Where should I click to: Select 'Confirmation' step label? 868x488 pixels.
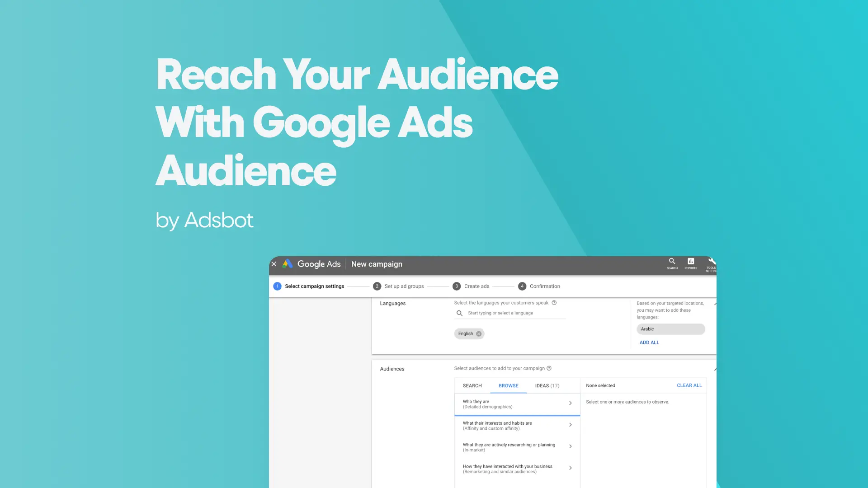pos(545,286)
